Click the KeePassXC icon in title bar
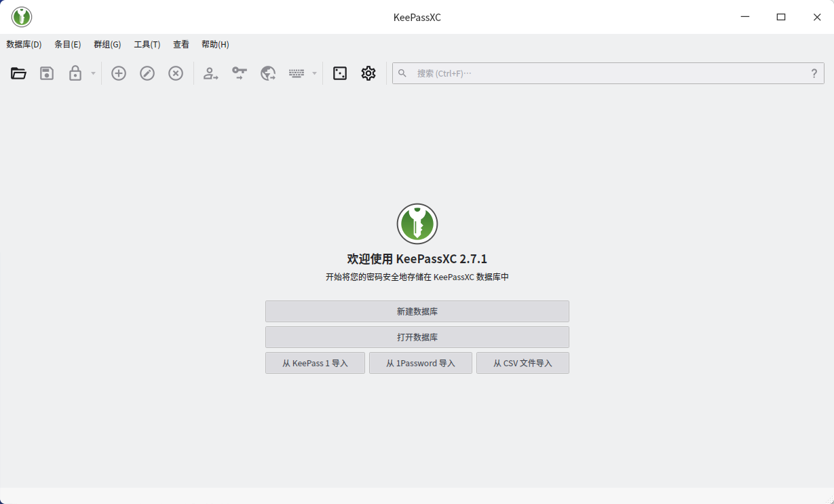Image resolution: width=834 pixels, height=504 pixels. point(22,17)
